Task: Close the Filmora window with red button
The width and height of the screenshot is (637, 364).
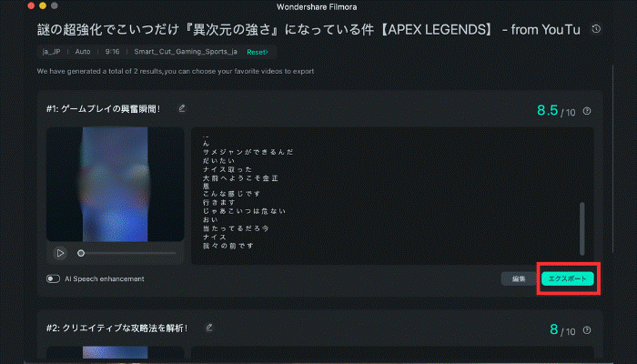Action: coord(31,5)
